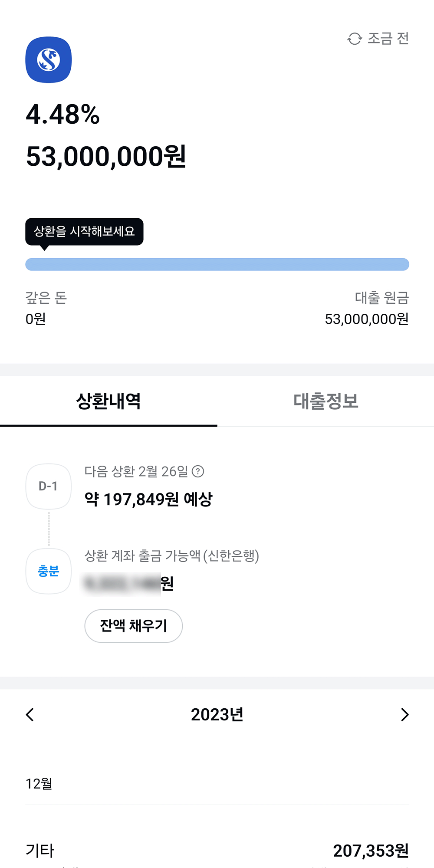Tap the 12월 month header
This screenshot has height=868, width=434.
(x=39, y=784)
